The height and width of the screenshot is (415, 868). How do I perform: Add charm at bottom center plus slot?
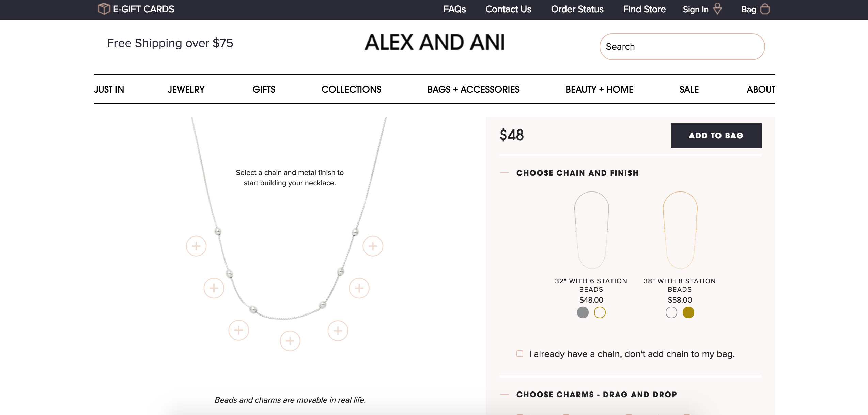pos(290,341)
